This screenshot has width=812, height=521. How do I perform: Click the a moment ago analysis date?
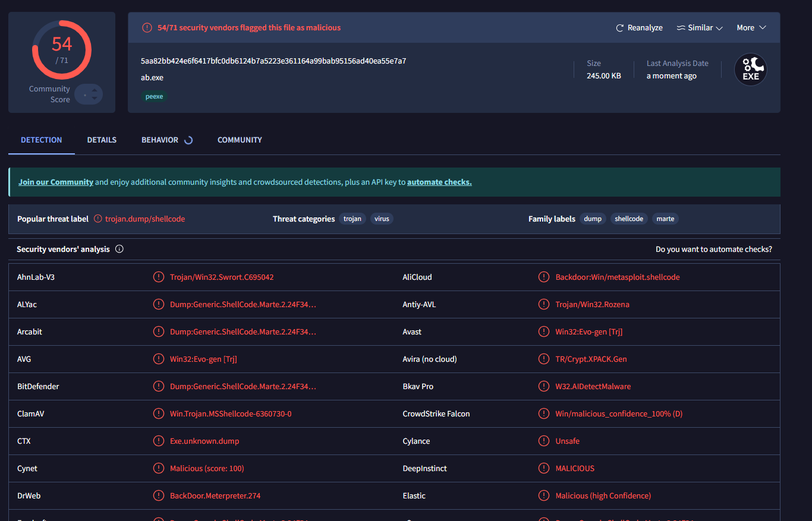[x=672, y=76]
